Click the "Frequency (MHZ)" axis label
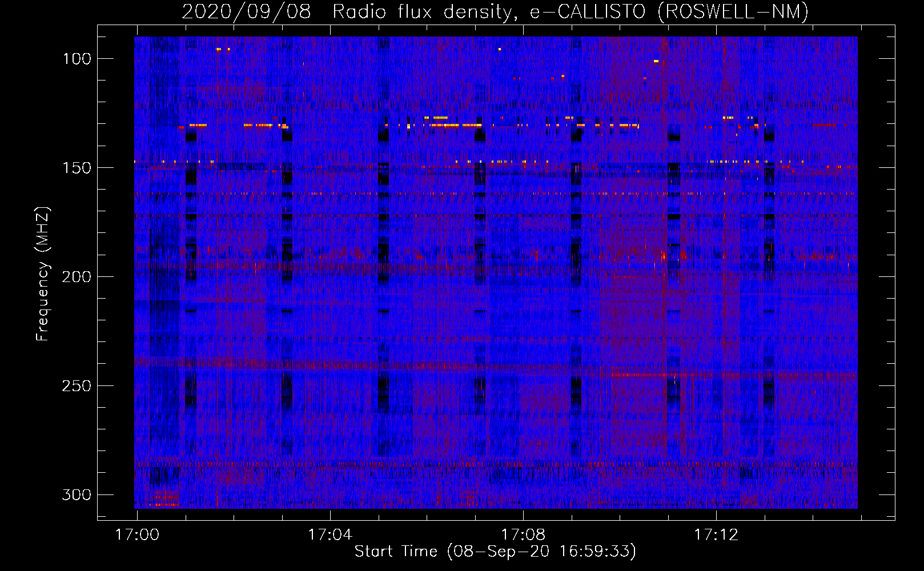 (43, 274)
